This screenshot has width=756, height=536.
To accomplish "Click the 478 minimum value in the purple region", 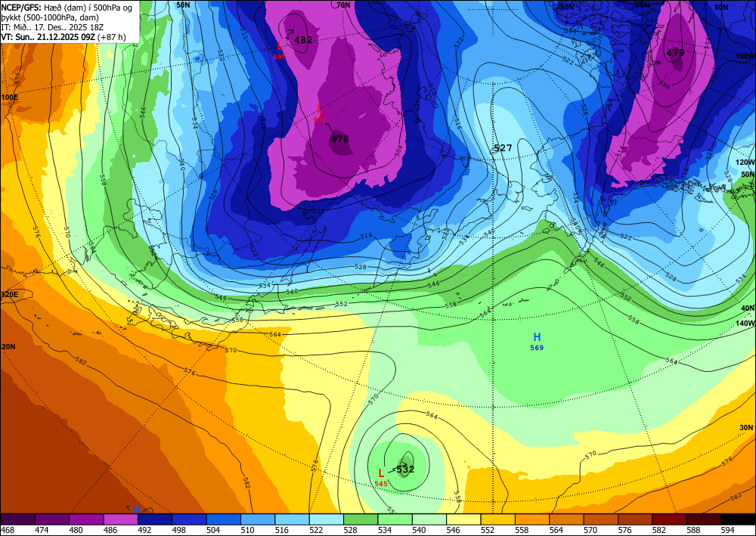I will pos(339,139).
